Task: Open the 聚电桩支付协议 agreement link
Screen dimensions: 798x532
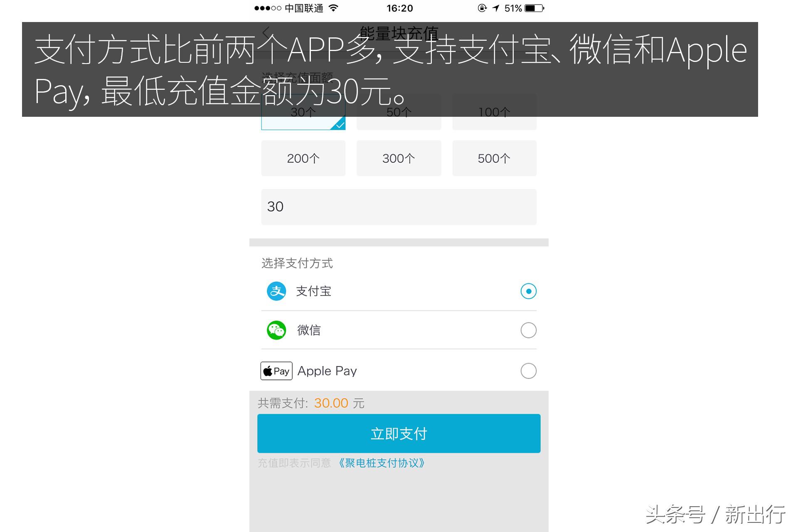Action: 382,463
